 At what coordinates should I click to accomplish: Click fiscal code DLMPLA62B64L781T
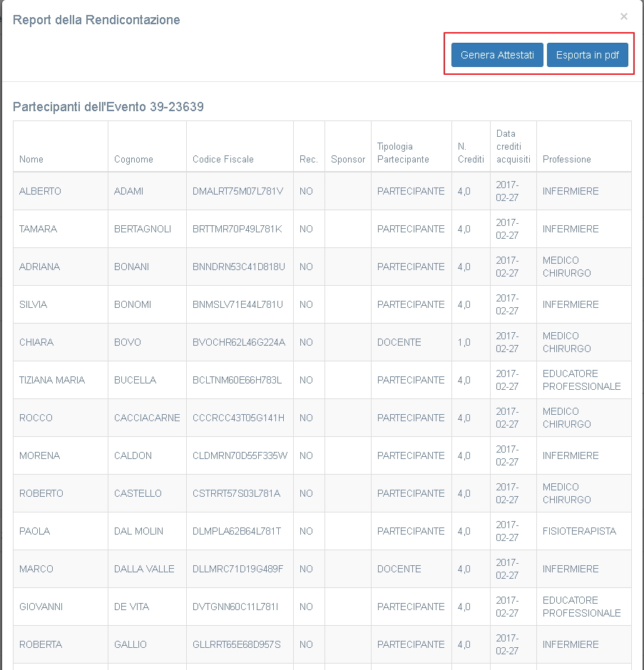pos(237,531)
